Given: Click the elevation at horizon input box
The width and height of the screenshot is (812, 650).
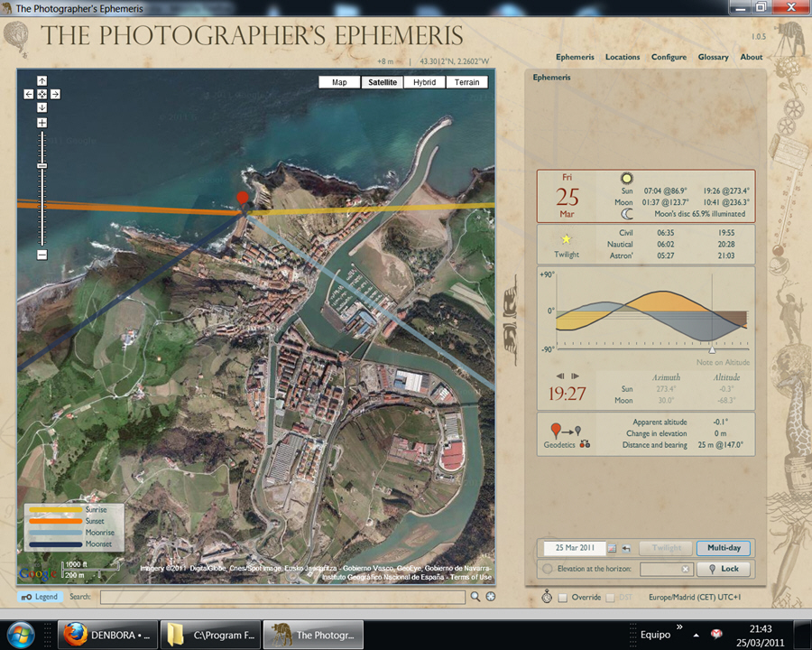Looking at the screenshot, I should pyautogui.click(x=666, y=569).
